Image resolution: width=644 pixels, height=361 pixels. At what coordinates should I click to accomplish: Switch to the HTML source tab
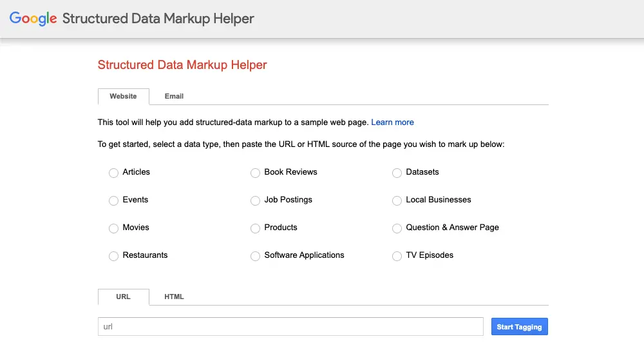pos(174,297)
